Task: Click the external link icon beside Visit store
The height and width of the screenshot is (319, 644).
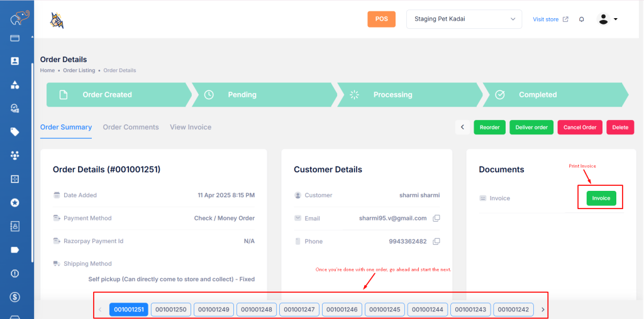Action: [x=565, y=19]
